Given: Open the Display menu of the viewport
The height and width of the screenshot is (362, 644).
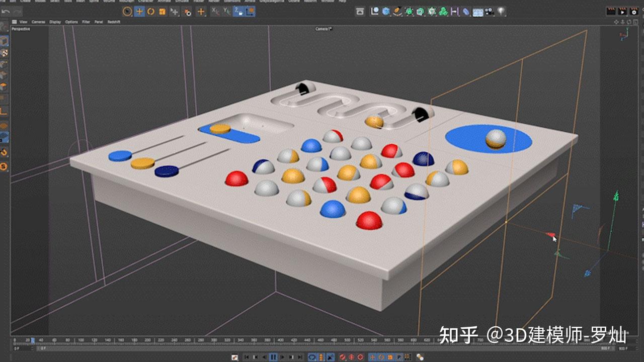Looking at the screenshot, I should (54, 22).
